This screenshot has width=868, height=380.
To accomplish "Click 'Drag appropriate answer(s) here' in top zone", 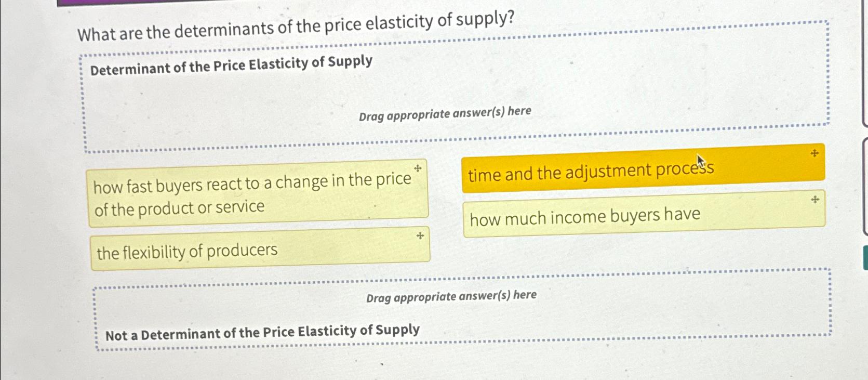I will [x=445, y=113].
